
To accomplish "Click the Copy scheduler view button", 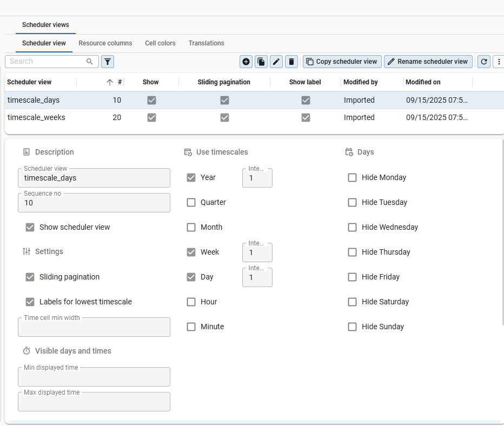I will pos(342,62).
